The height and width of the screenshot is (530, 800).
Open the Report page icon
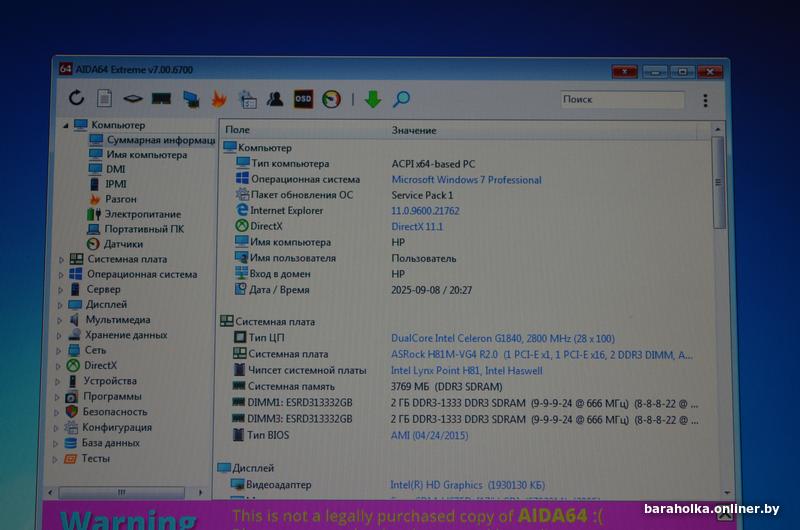pyautogui.click(x=104, y=98)
